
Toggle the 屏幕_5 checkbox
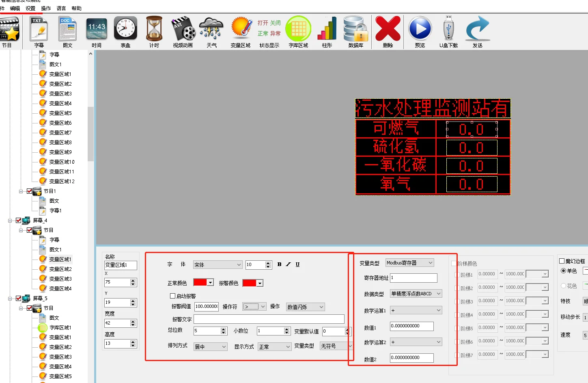[18, 298]
